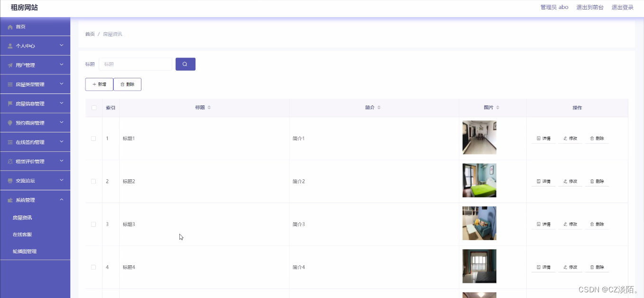Click 退出到前台 in the top bar
Screen dimensions: 644x298
coord(590,7)
